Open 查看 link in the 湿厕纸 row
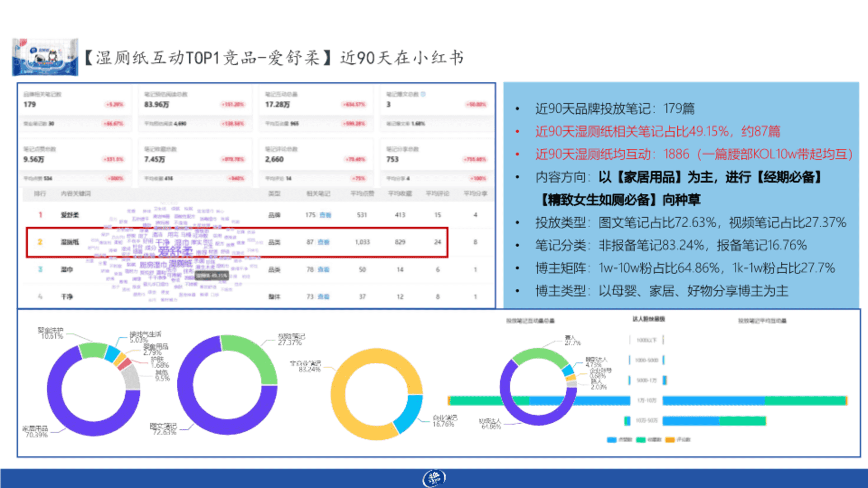Image resolution: width=868 pixels, height=488 pixels. 323,242
